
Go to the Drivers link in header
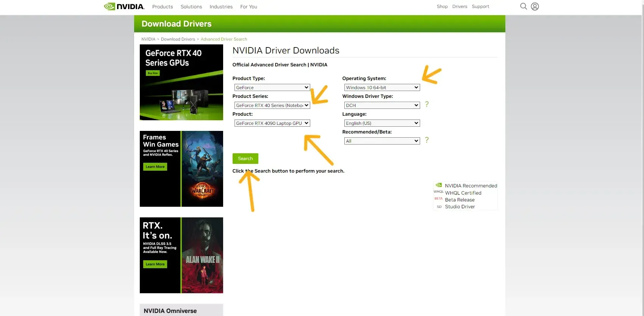460,6
